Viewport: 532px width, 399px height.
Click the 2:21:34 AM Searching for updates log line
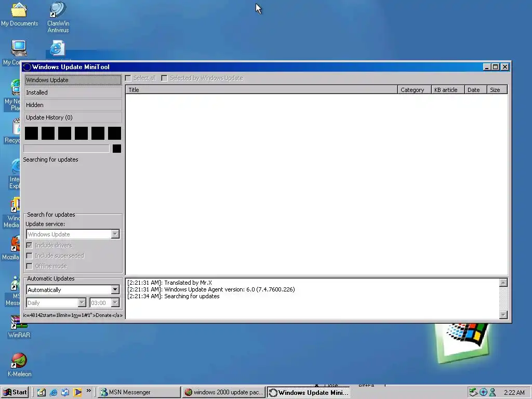174,296
